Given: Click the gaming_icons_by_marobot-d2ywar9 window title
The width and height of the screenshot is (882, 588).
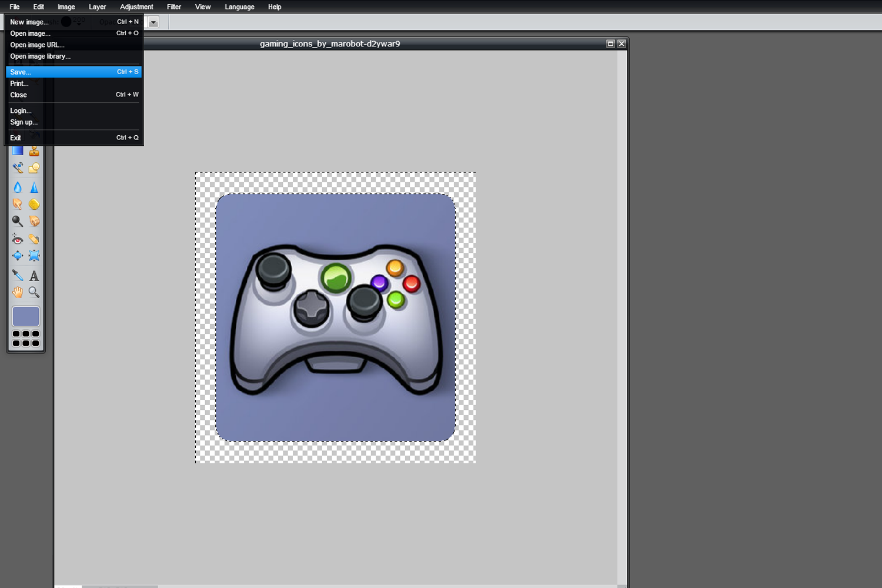Looking at the screenshot, I should point(330,44).
